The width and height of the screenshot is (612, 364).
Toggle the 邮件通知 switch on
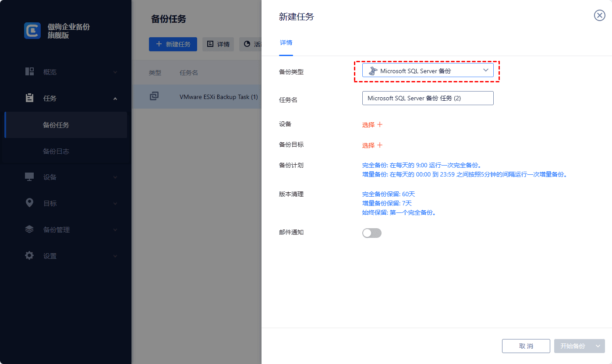[372, 233]
